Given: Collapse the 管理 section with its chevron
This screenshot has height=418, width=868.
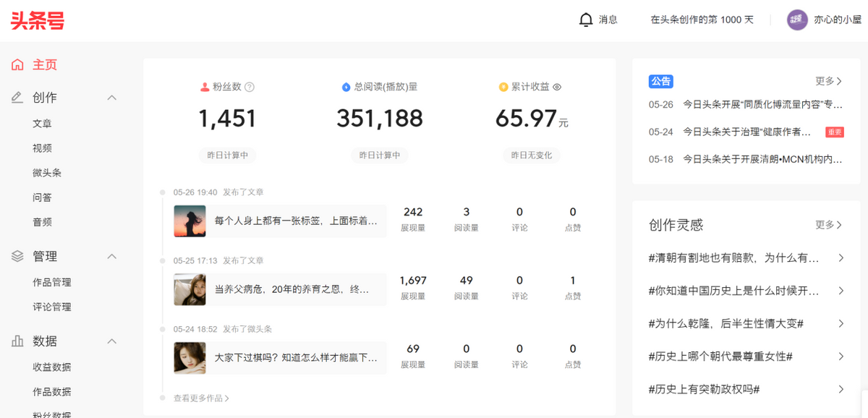Looking at the screenshot, I should 112,255.
